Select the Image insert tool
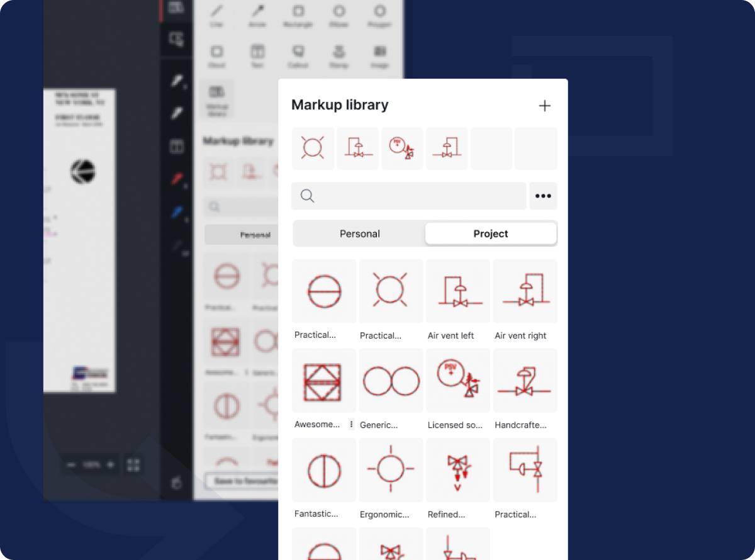The width and height of the screenshot is (755, 560). pyautogui.click(x=379, y=50)
